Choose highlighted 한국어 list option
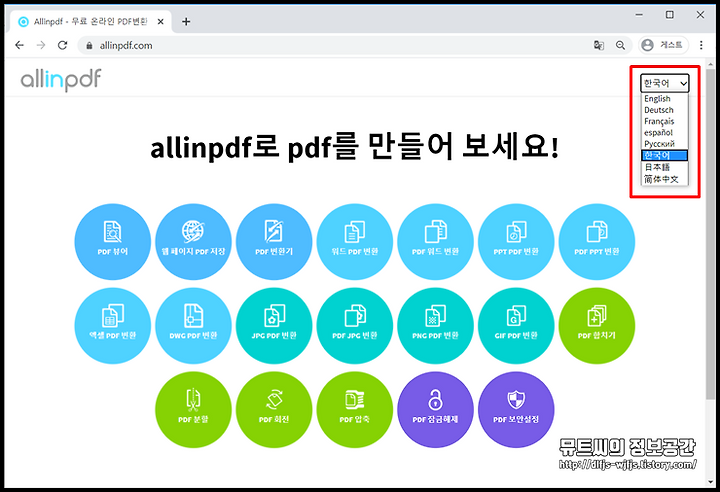The height and width of the screenshot is (492, 720). [x=664, y=155]
